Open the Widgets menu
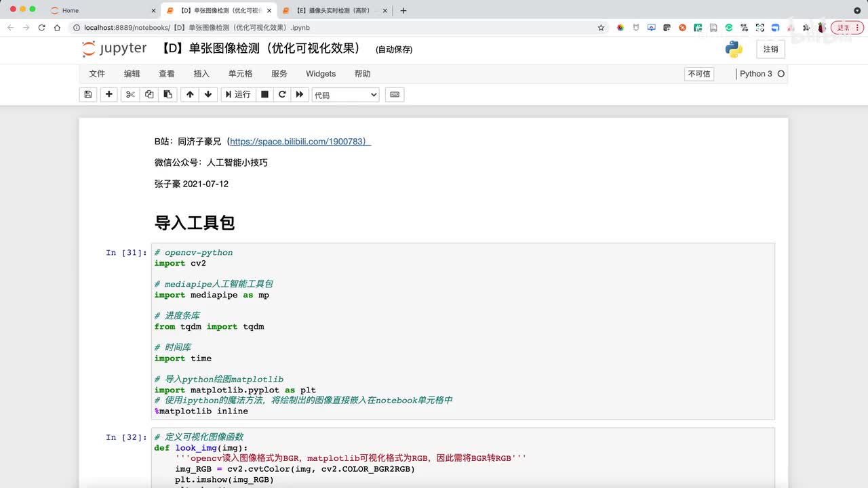 tap(321, 74)
